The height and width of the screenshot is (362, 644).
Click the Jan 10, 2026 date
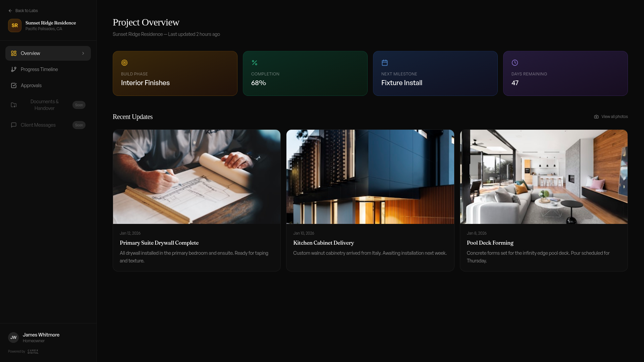pyautogui.click(x=304, y=233)
